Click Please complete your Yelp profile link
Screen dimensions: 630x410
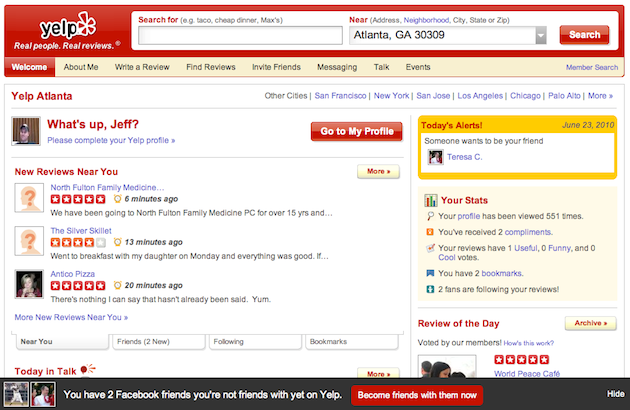click(111, 140)
